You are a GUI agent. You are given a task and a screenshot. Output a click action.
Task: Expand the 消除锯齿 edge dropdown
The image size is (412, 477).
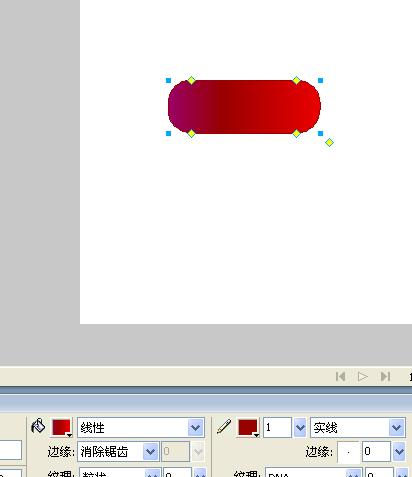150,452
